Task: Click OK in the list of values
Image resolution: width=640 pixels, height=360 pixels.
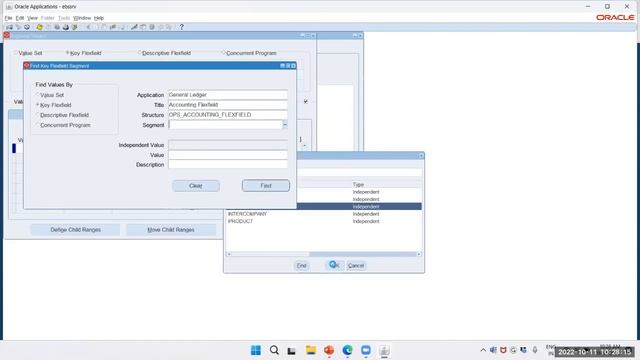Action: click(335, 265)
